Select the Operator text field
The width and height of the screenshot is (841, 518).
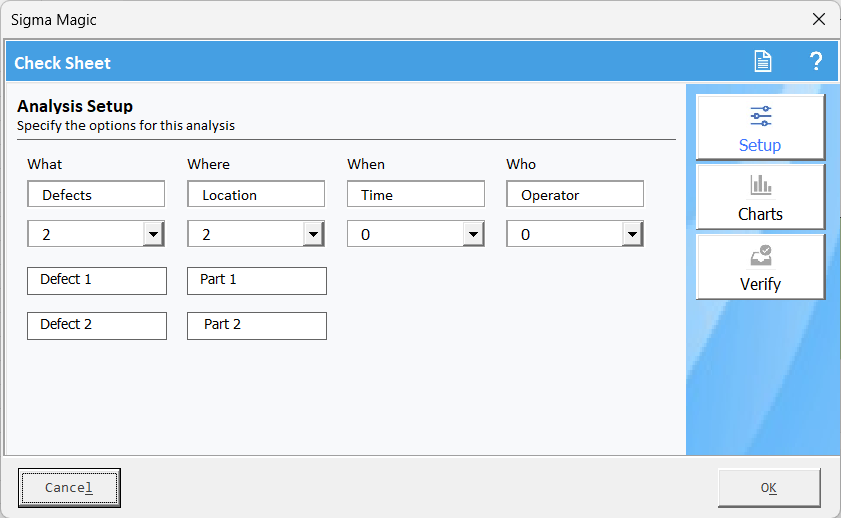[x=575, y=194]
